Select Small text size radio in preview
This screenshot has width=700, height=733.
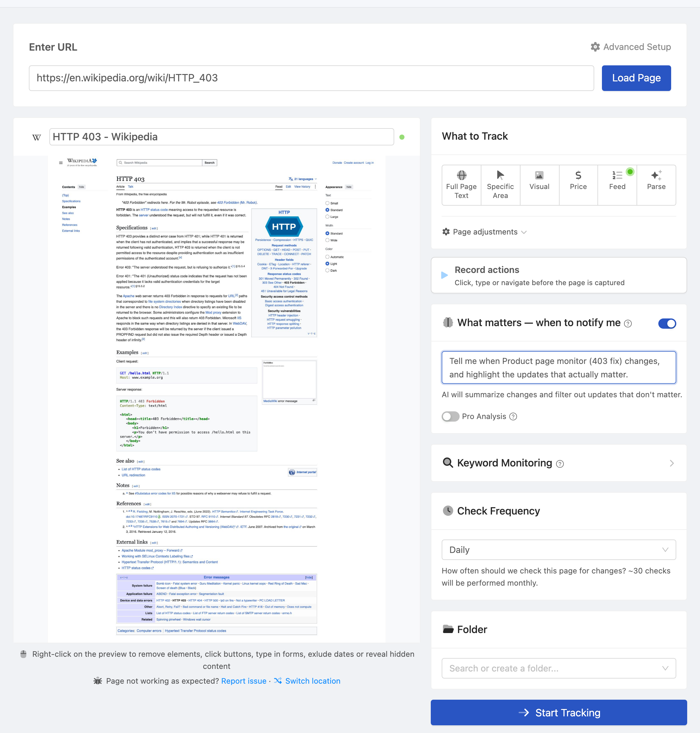click(327, 203)
